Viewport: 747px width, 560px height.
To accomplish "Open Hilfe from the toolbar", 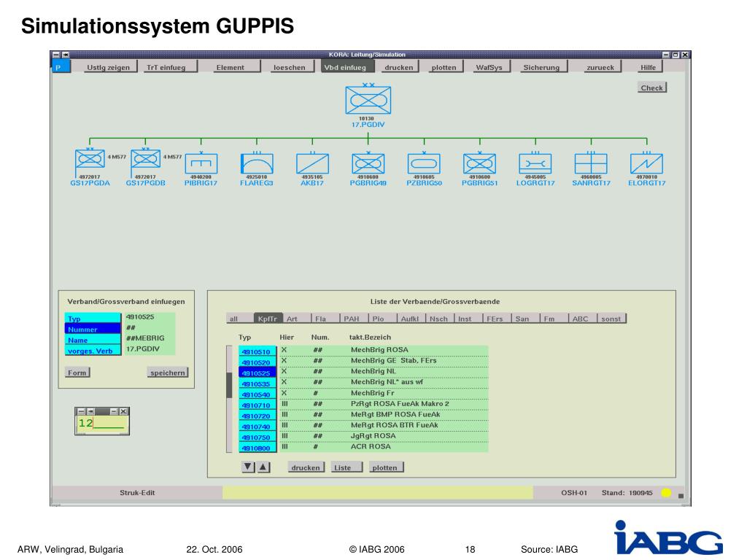I will [x=649, y=67].
